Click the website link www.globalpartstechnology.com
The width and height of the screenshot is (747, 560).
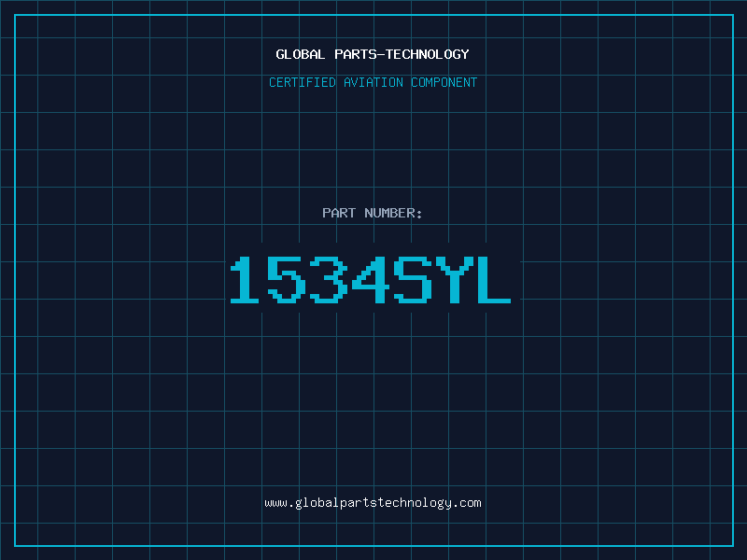[373, 503]
